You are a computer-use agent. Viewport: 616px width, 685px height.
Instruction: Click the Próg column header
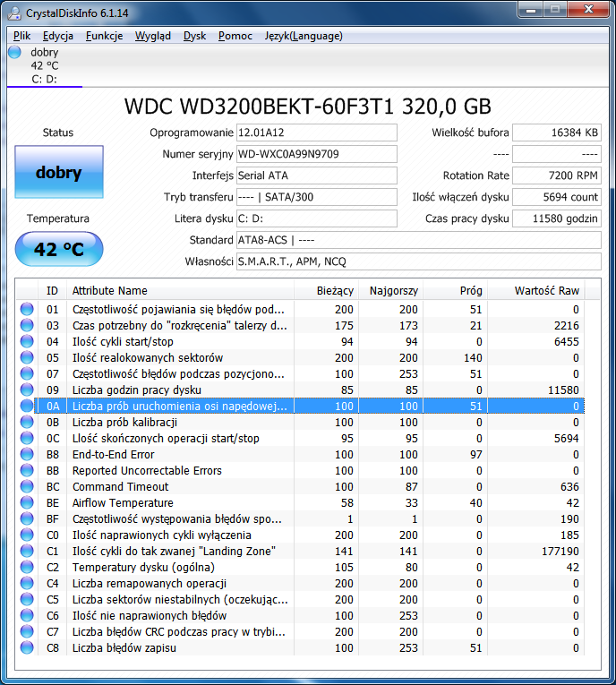tap(455, 290)
